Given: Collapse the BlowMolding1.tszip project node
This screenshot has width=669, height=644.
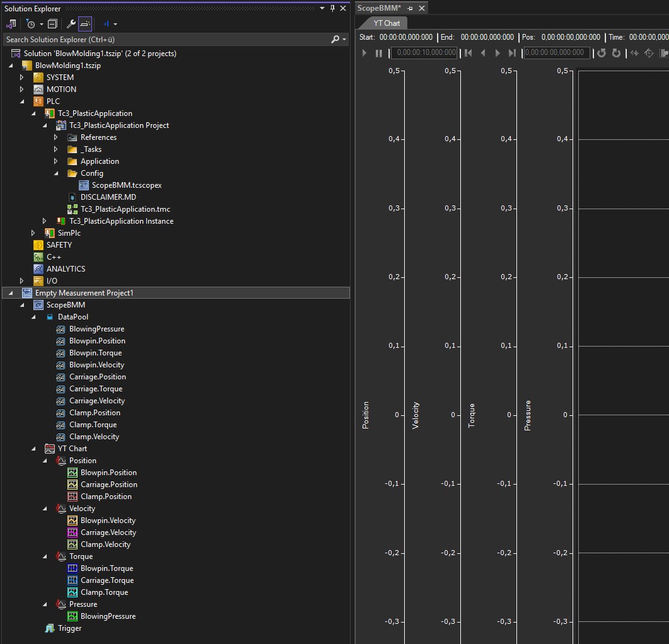Looking at the screenshot, I should coord(11,66).
